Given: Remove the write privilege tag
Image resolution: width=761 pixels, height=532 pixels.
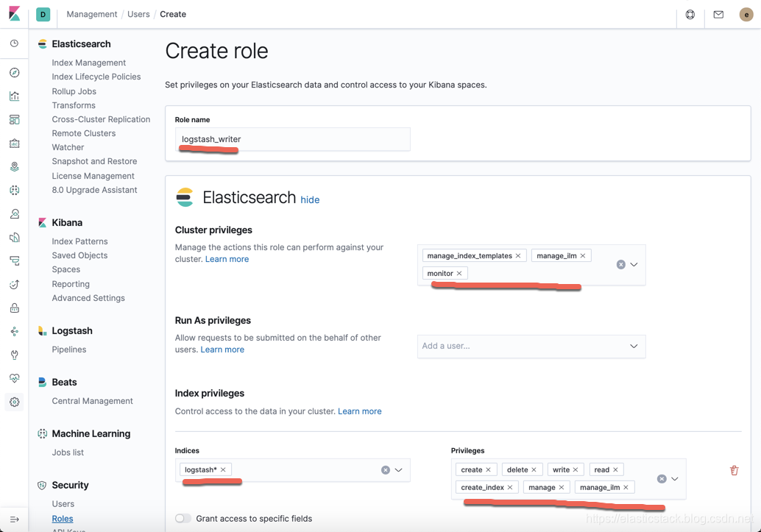Looking at the screenshot, I should 576,469.
